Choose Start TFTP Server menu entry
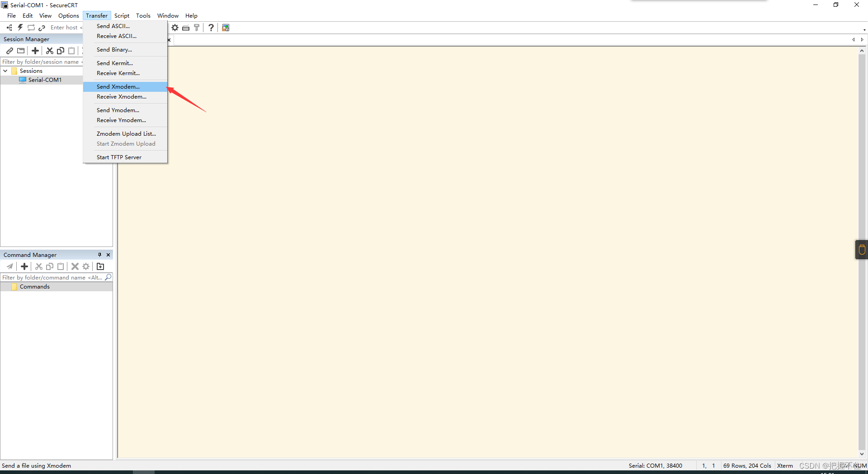This screenshot has height=474, width=868. point(125,157)
